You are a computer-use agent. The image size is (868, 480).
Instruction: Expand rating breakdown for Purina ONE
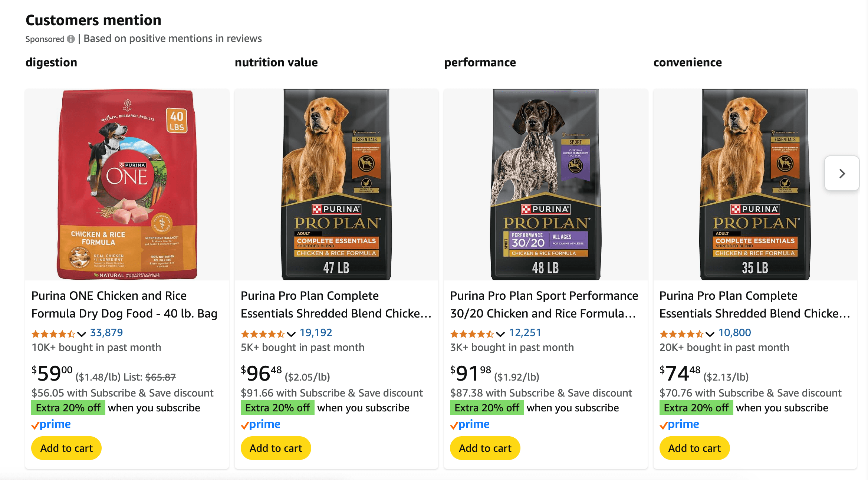point(82,334)
